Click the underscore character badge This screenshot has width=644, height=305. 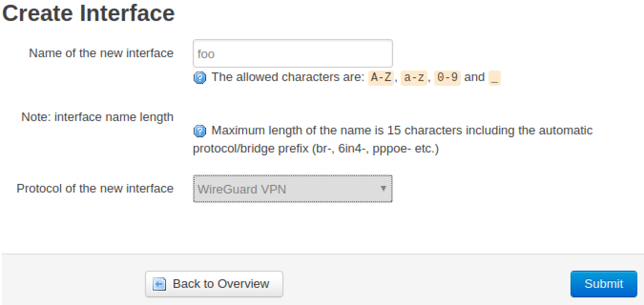[495, 78]
